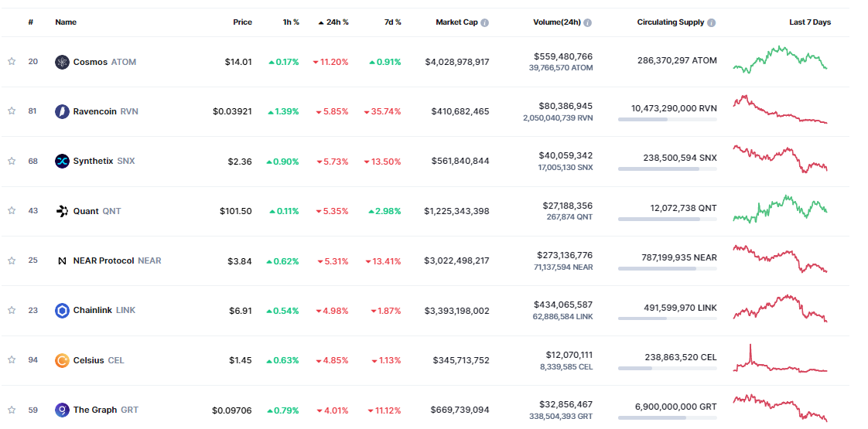Open Synthetix 7-day price sparkline chart

coord(780,159)
